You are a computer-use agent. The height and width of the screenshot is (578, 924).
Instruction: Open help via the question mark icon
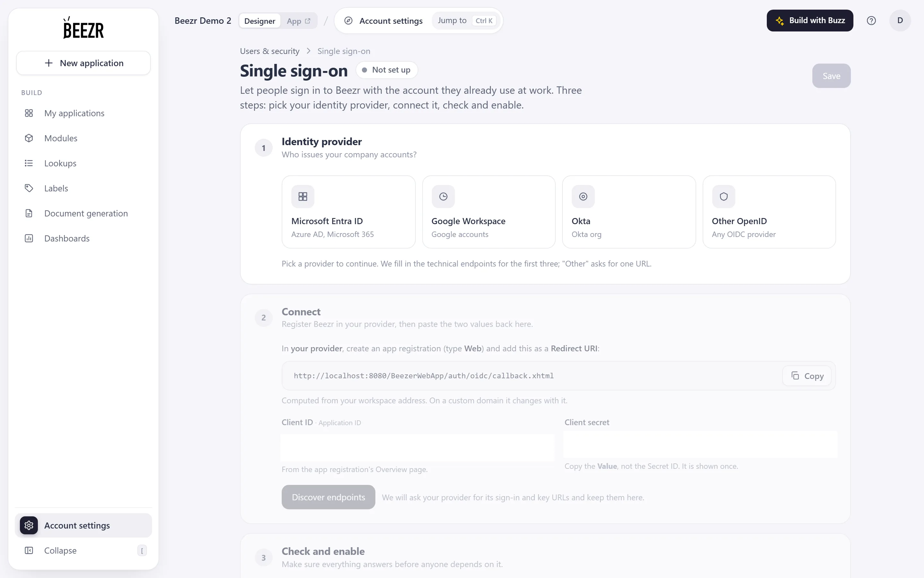[871, 21]
